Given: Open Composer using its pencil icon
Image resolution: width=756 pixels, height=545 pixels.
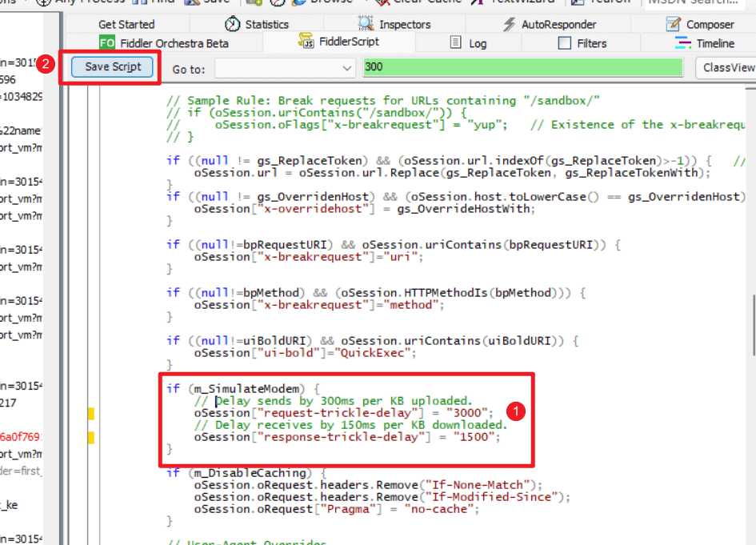Looking at the screenshot, I should click(x=673, y=24).
